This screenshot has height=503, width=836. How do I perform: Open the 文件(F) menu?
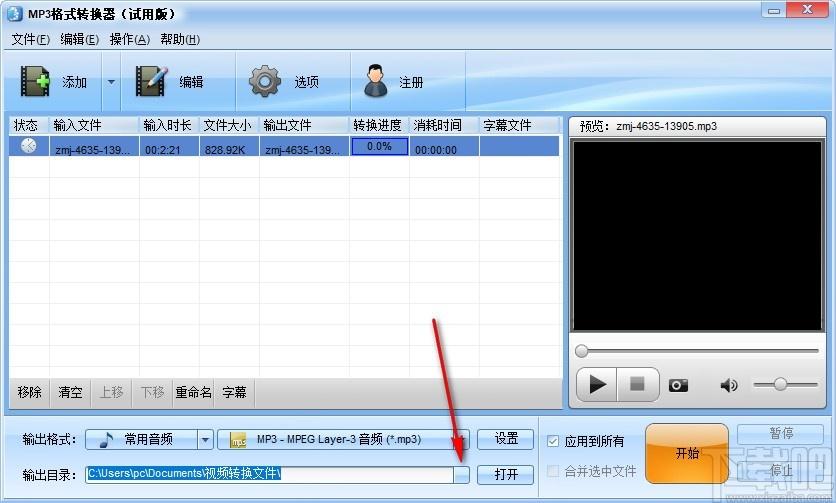click(x=30, y=39)
